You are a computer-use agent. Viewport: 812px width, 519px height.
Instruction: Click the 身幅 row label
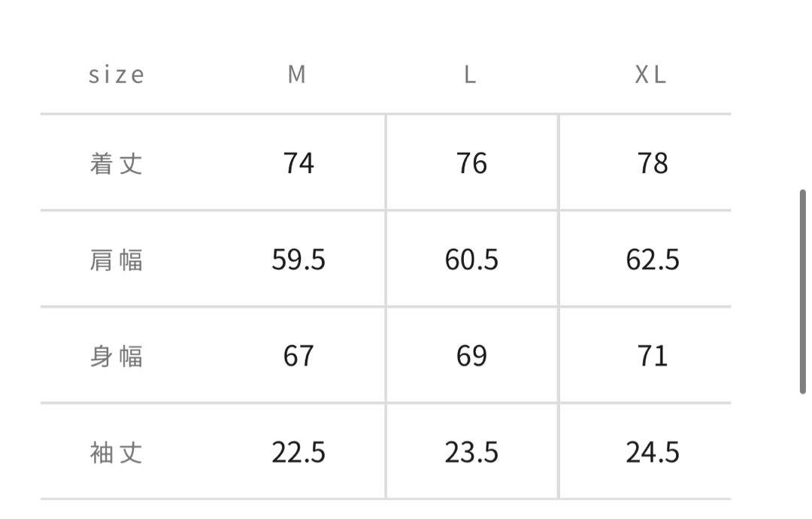coord(116,357)
